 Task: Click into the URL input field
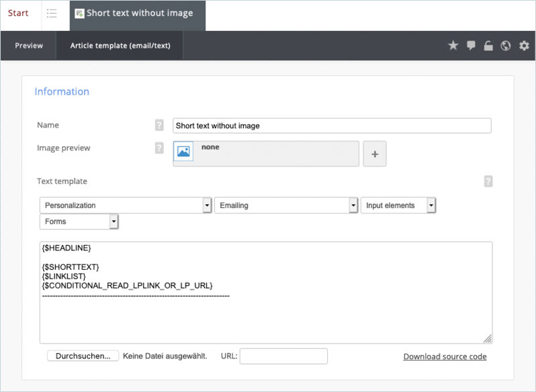coord(283,356)
